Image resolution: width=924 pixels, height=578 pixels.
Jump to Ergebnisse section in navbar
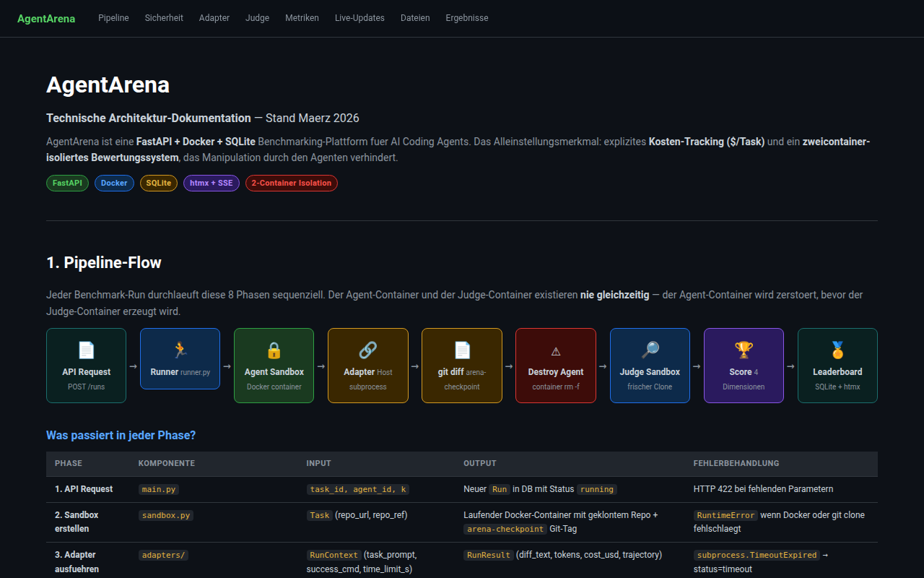pos(467,18)
